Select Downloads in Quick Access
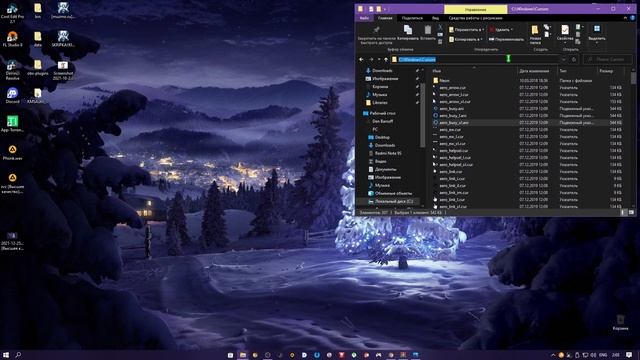This screenshot has height=360, width=640. tap(383, 71)
